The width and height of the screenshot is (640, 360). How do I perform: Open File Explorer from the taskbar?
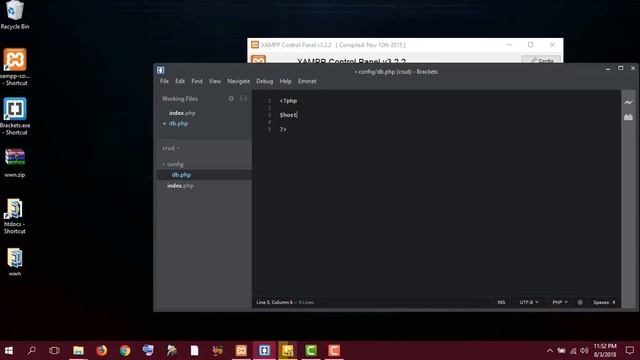tap(78, 351)
